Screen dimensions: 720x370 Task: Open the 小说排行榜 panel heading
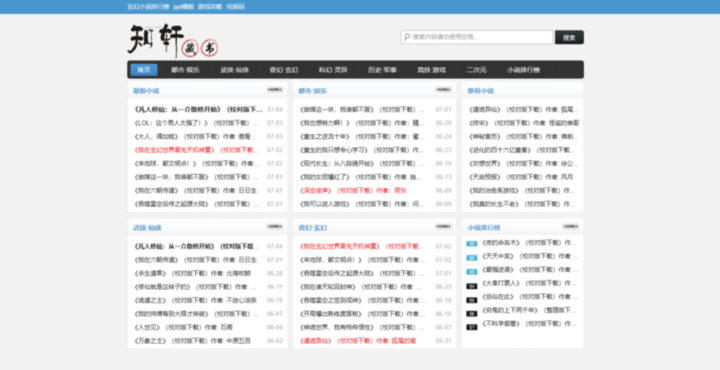coord(484,228)
